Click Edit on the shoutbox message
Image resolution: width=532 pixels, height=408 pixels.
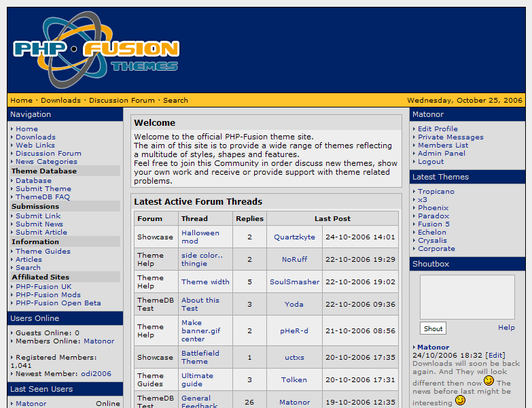495,356
